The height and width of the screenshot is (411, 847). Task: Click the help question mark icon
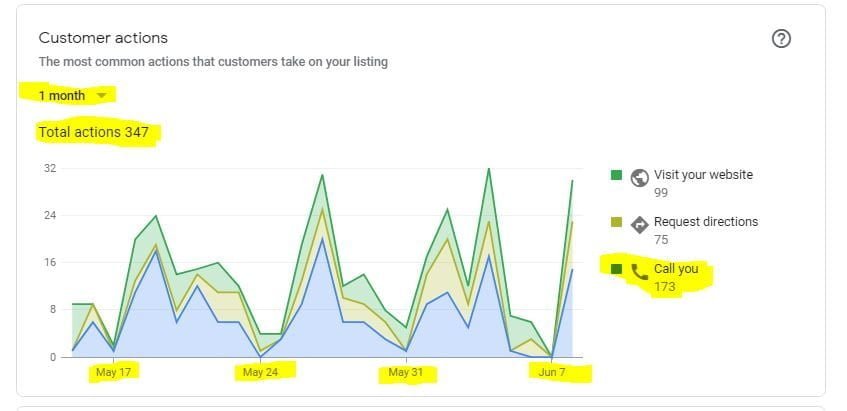point(782,39)
